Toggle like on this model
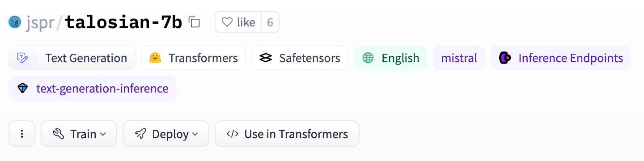644x161 pixels. 238,22
